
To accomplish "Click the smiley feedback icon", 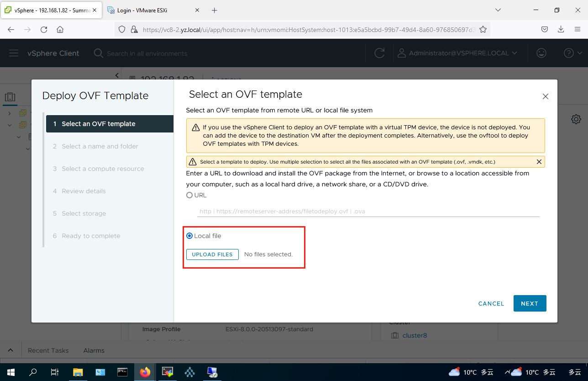I will tap(541, 53).
